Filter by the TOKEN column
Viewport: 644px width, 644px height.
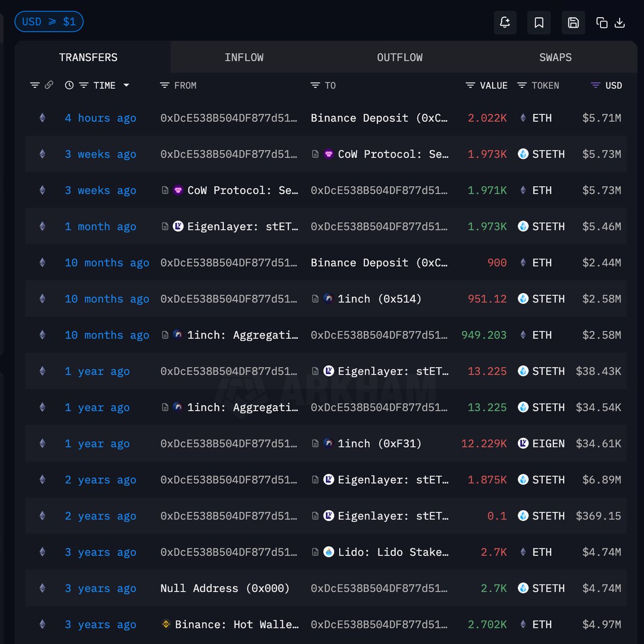[522, 85]
